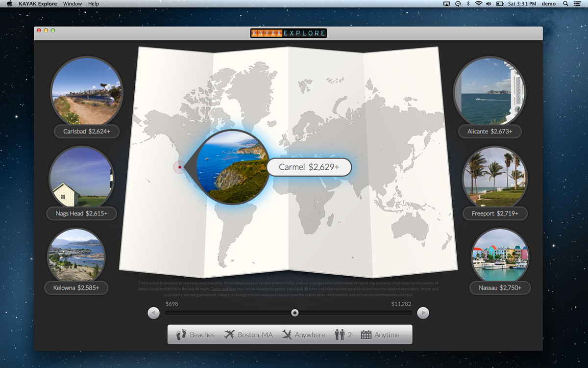588x368 pixels.
Task: Click the departing airplane icon for Boston
Action: pos(229,335)
